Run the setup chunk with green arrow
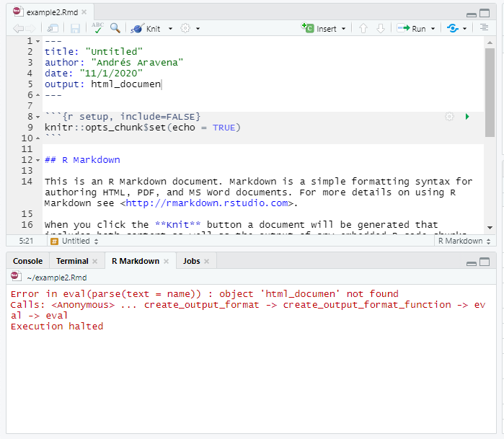504x439 pixels. 467,117
